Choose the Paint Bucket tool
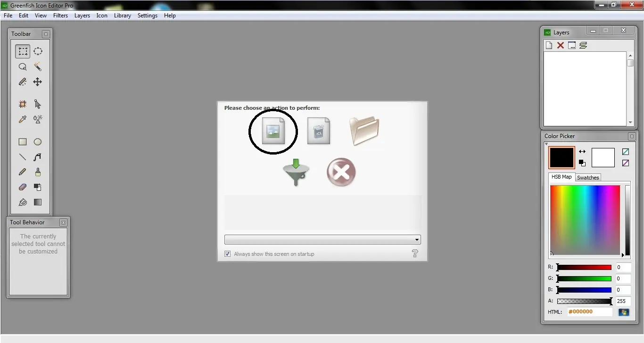This screenshot has width=644, height=343. (x=23, y=202)
